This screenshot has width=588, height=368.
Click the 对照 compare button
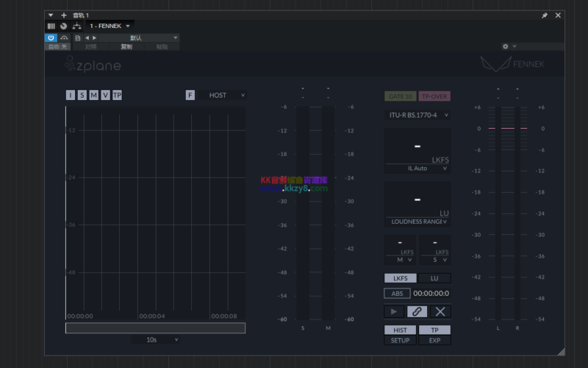pyautogui.click(x=90, y=46)
